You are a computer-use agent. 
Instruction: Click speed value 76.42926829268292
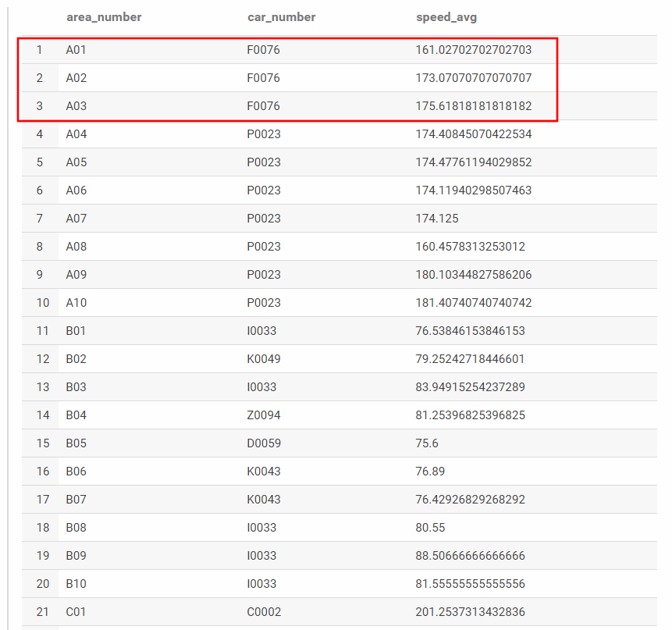(x=470, y=500)
